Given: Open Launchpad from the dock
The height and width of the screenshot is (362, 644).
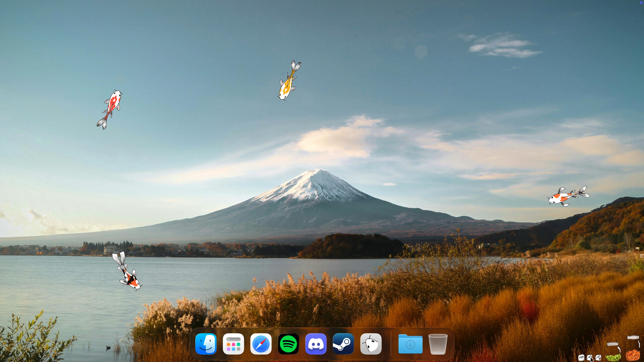Looking at the screenshot, I should click(233, 344).
